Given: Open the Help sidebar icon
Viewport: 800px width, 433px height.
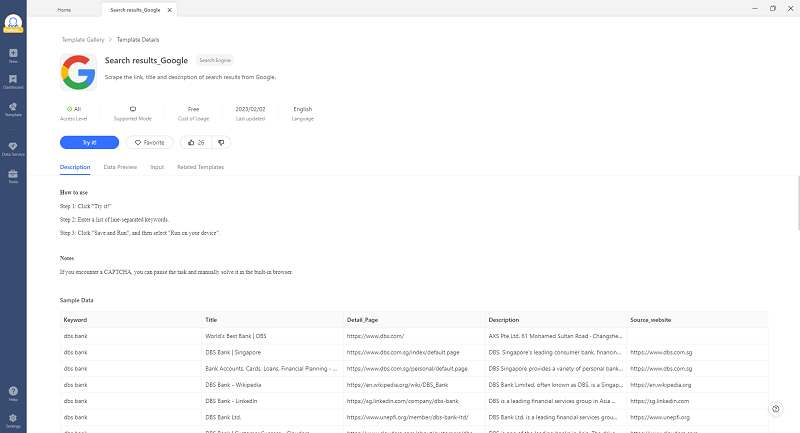Looking at the screenshot, I should [x=13, y=394].
